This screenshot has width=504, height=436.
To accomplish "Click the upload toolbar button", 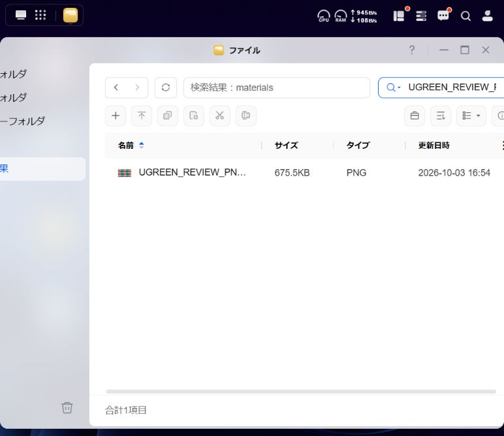I will click(142, 116).
